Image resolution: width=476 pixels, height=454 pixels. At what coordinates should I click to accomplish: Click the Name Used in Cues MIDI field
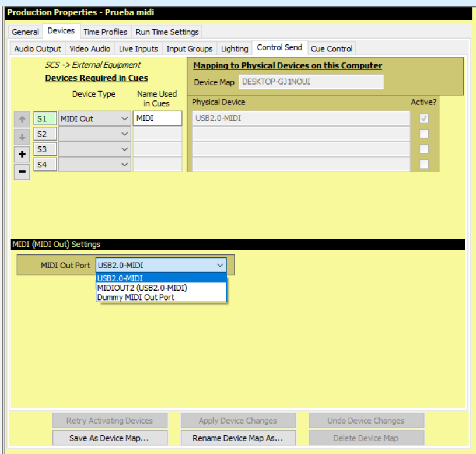[x=157, y=118]
